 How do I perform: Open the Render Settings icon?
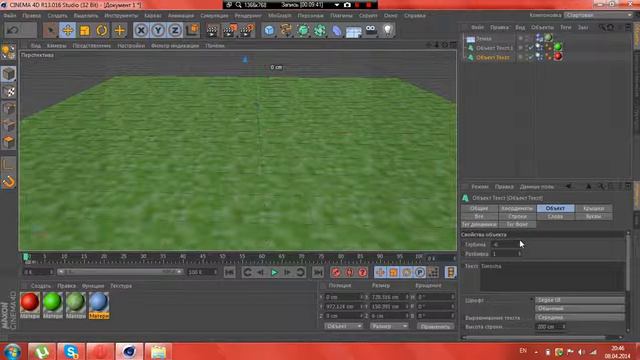coord(247,30)
